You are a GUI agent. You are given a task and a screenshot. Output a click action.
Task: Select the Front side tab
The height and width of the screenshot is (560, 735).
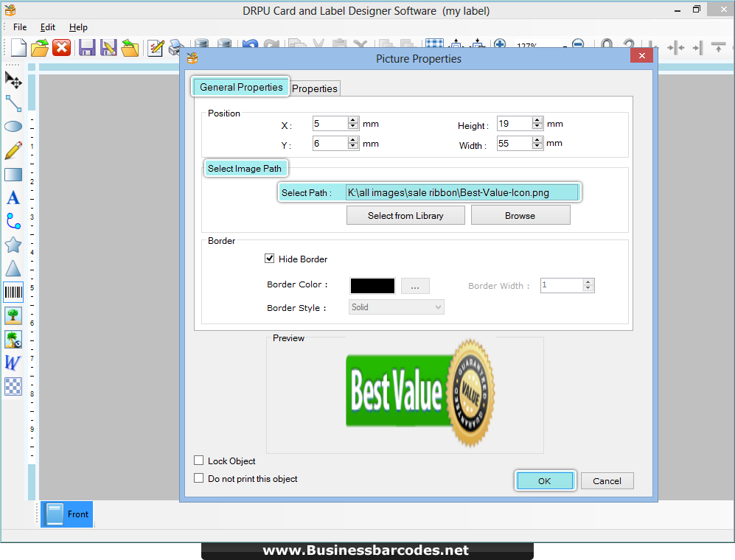[x=66, y=514]
